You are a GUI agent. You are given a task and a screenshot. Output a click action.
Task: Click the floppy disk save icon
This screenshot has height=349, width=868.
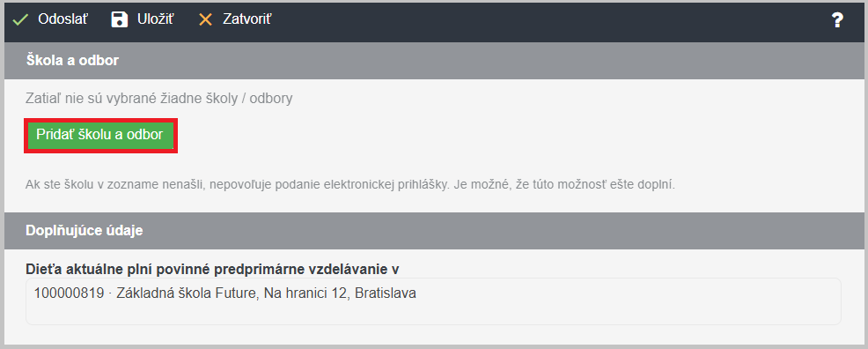pyautogui.click(x=119, y=20)
